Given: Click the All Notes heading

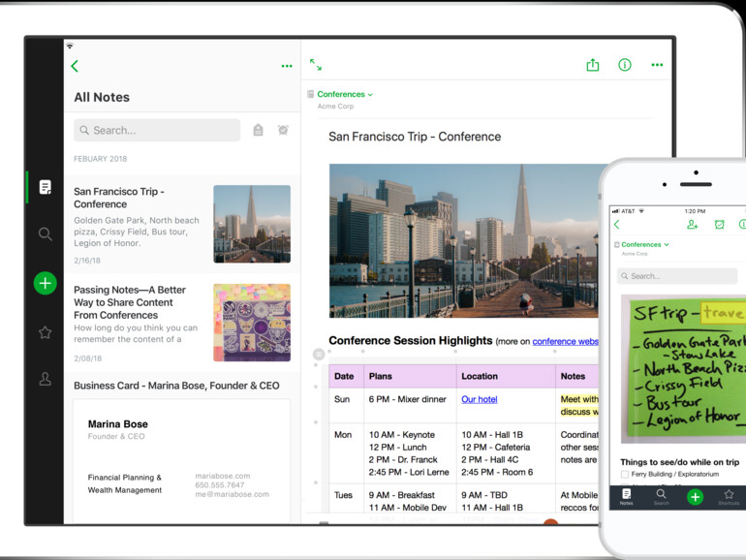Looking at the screenshot, I should point(102,97).
